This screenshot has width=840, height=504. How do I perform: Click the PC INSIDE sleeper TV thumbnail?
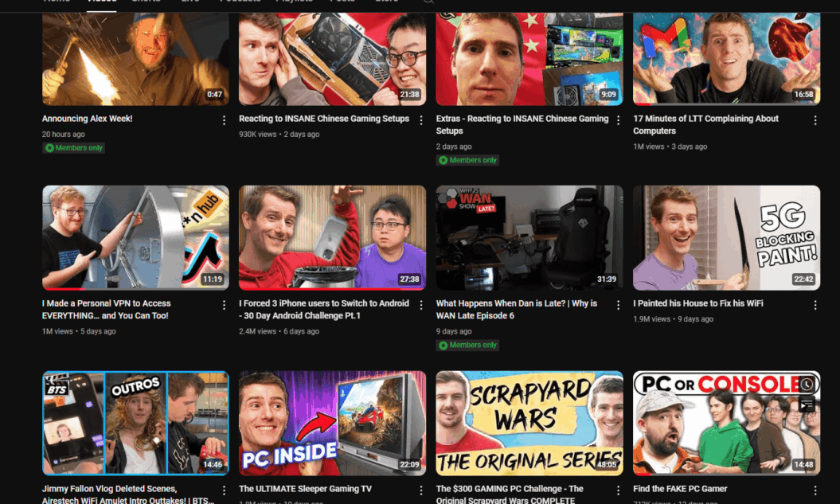pos(332,423)
